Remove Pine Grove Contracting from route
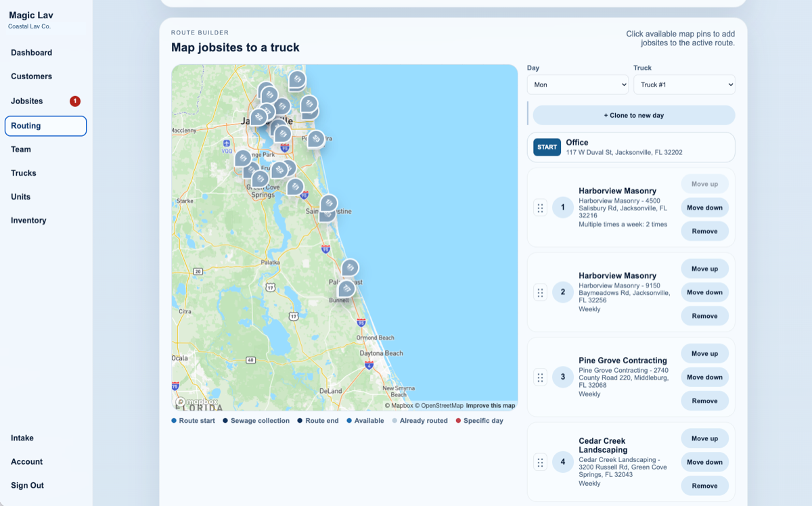Screen dimensions: 812x506 point(704,401)
